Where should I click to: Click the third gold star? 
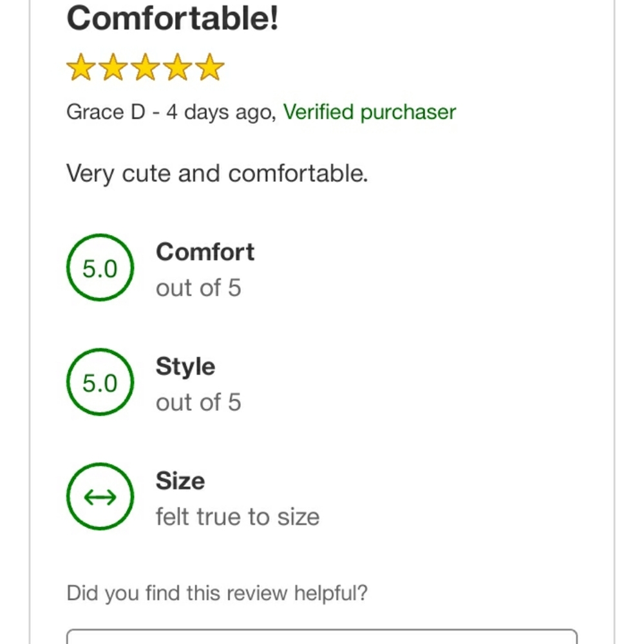146,67
